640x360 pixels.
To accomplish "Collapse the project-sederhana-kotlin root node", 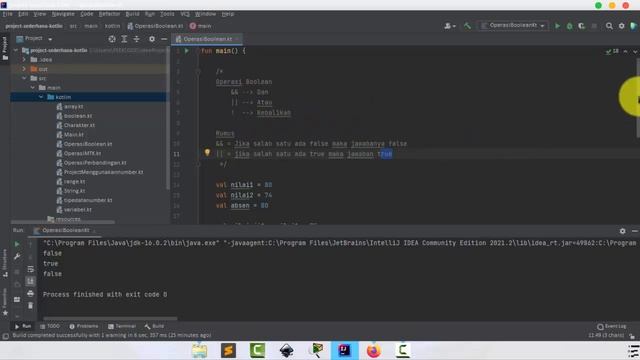I will point(16,50).
